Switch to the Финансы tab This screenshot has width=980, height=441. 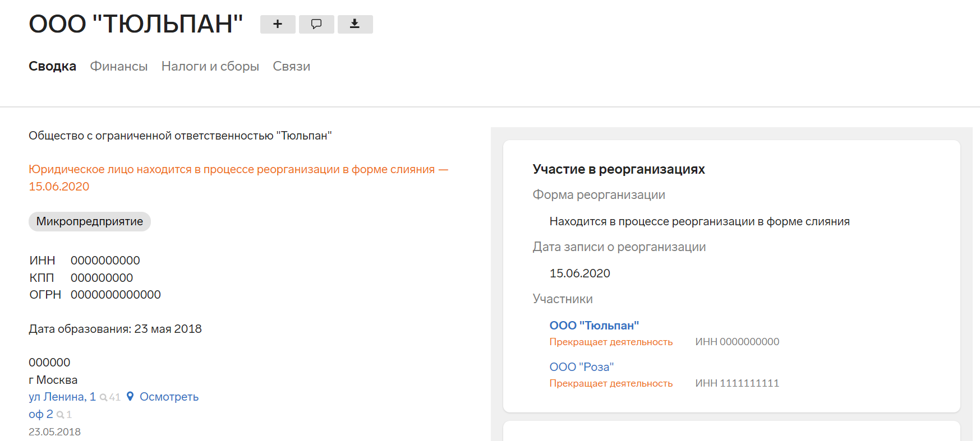119,66
